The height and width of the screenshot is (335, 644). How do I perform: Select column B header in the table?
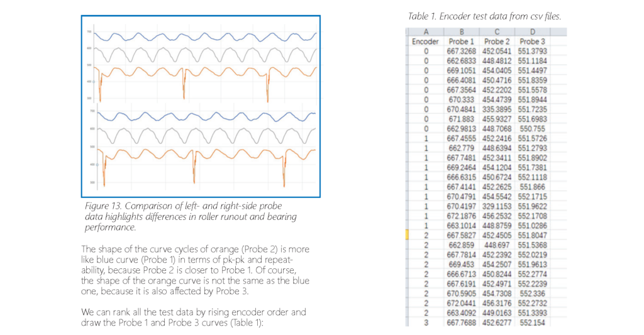pyautogui.click(x=461, y=33)
